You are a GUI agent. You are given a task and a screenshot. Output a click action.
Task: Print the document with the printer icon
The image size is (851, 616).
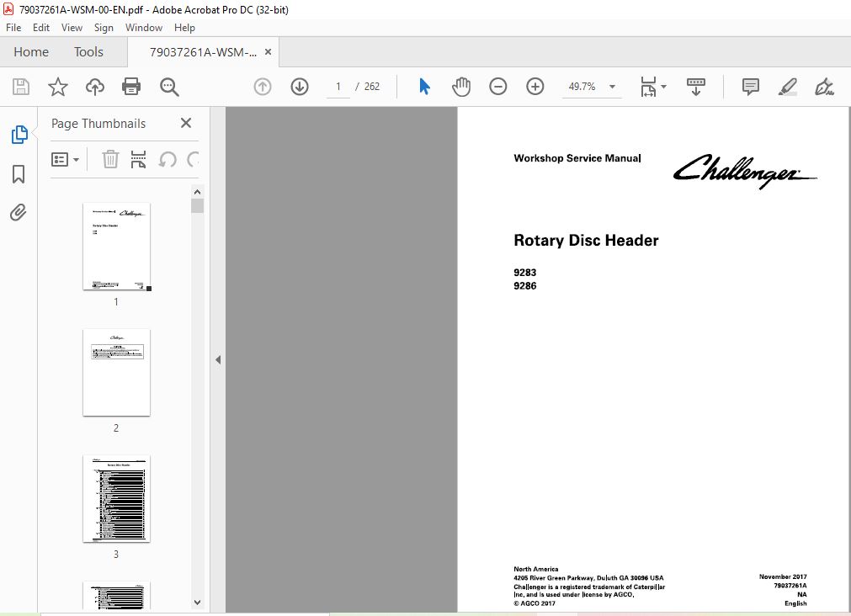click(131, 87)
